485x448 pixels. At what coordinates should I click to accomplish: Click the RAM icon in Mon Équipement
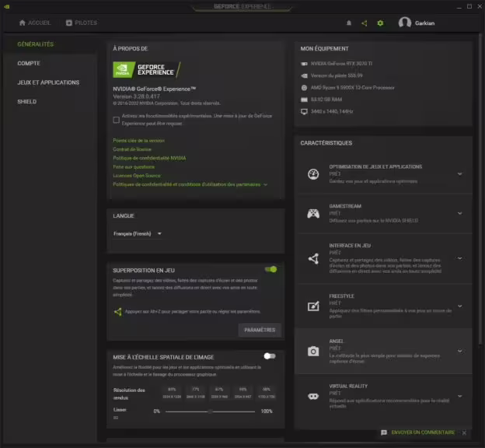pos(304,100)
